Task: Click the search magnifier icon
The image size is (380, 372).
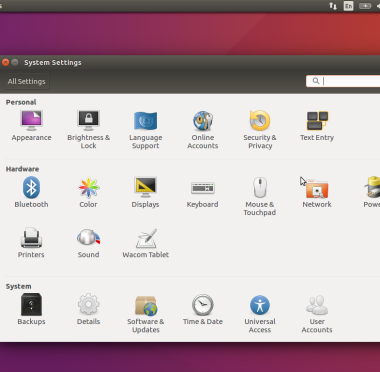Action: (x=316, y=81)
